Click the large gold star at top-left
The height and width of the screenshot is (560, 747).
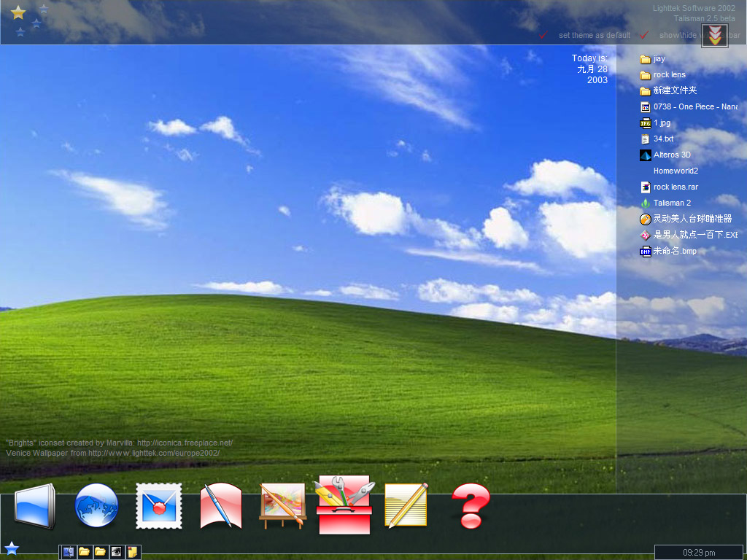coord(18,12)
